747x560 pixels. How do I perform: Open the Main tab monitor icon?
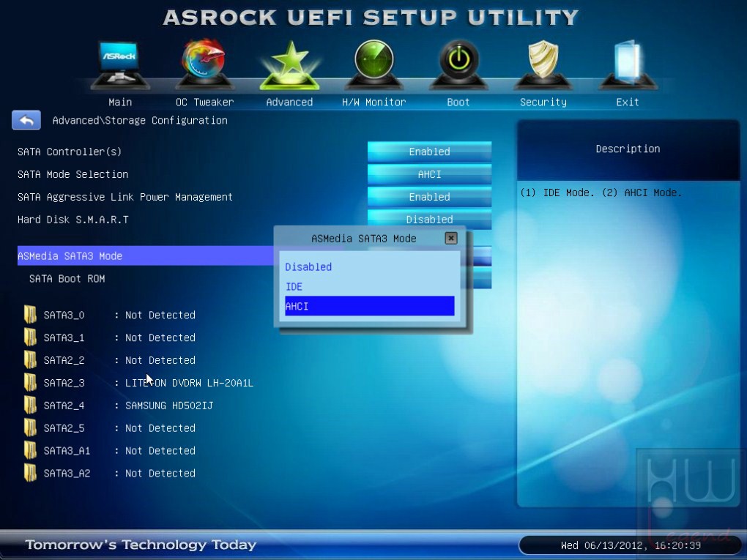tap(119, 64)
